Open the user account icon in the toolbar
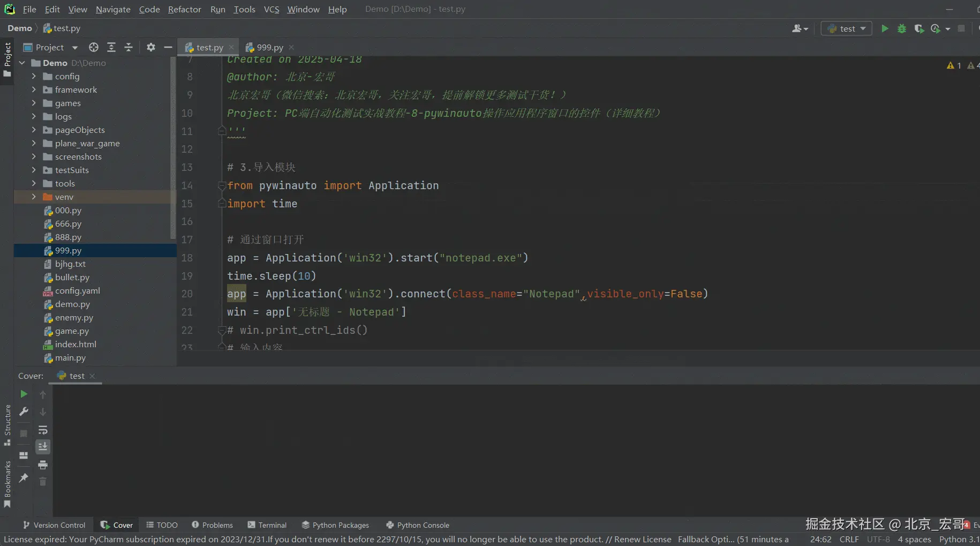Screen dimensions: 980x546 pos(797,28)
